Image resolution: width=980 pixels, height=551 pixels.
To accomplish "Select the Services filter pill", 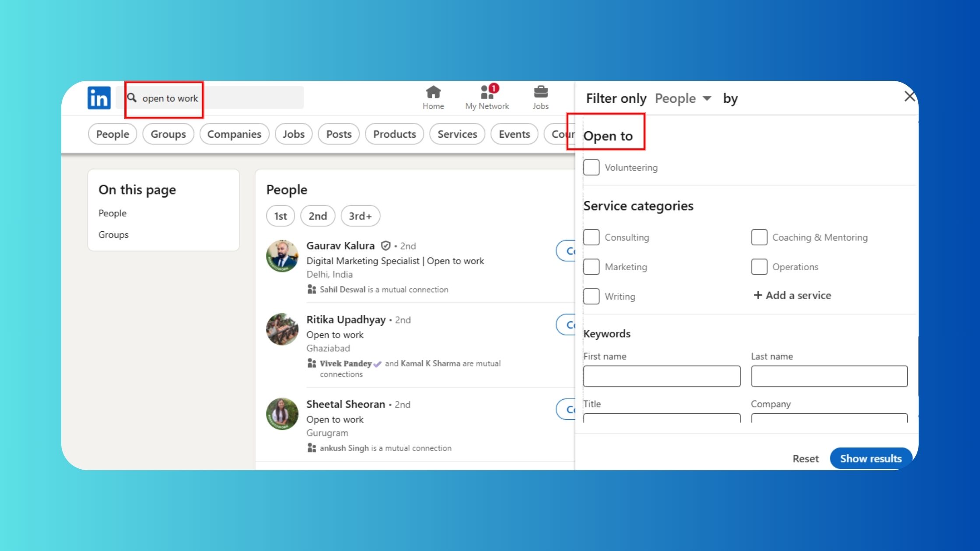I will [457, 134].
